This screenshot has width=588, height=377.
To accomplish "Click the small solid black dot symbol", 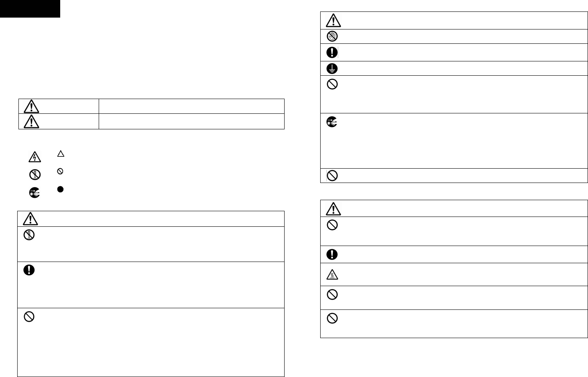I will [x=61, y=190].
